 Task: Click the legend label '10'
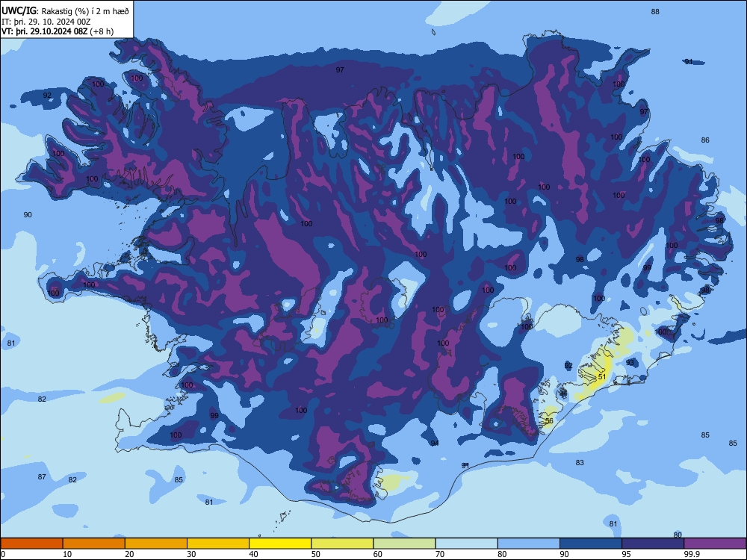click(67, 554)
